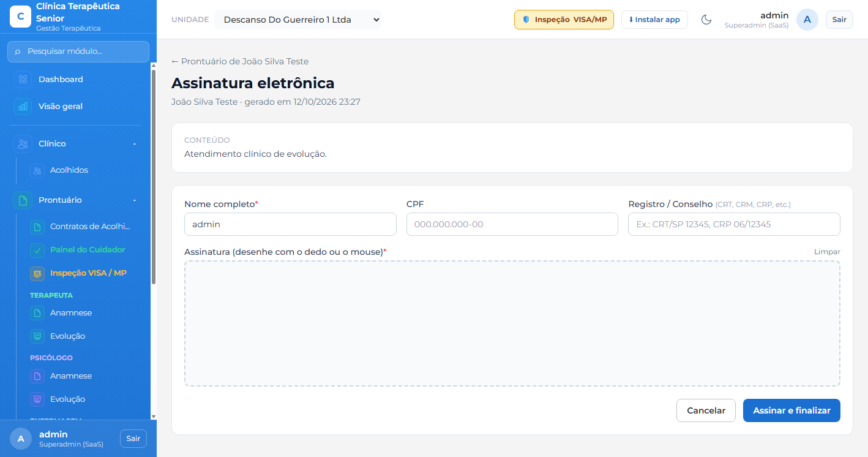Click the clinic logo C icon

[21, 17]
